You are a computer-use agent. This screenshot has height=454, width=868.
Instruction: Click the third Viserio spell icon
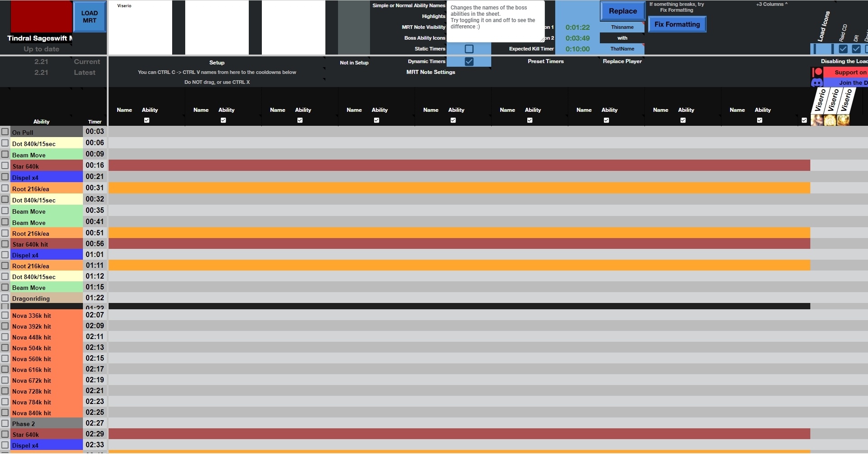coord(843,120)
